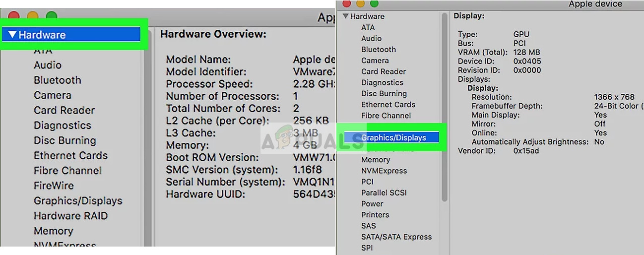Screen dimensions: 644x255
Task: Select Audio in Hardware Overview window sidebar
Action: coord(48,65)
